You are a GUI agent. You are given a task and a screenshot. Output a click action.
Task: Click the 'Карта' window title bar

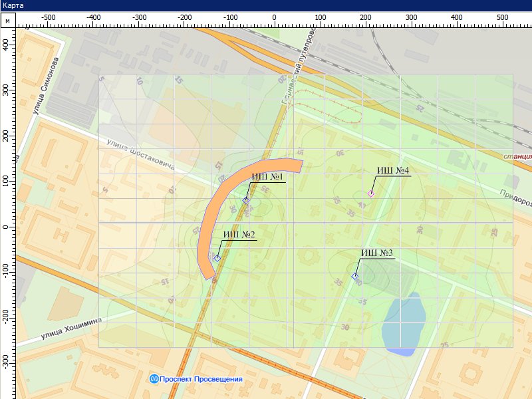(x=266, y=6)
